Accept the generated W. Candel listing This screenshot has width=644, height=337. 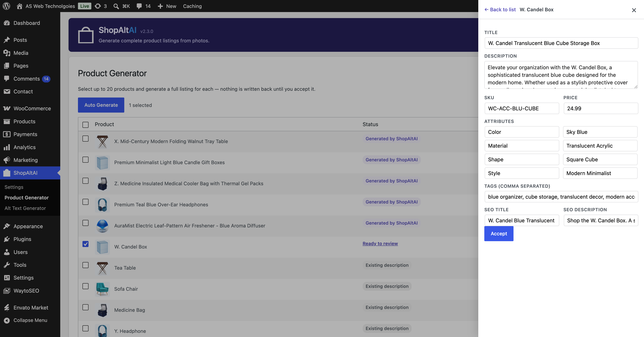[499, 234]
